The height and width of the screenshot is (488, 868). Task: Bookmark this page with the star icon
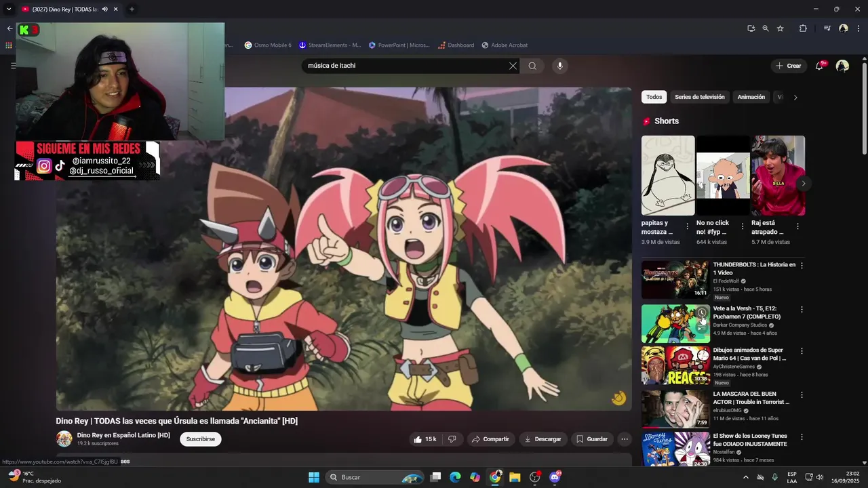pyautogui.click(x=781, y=28)
